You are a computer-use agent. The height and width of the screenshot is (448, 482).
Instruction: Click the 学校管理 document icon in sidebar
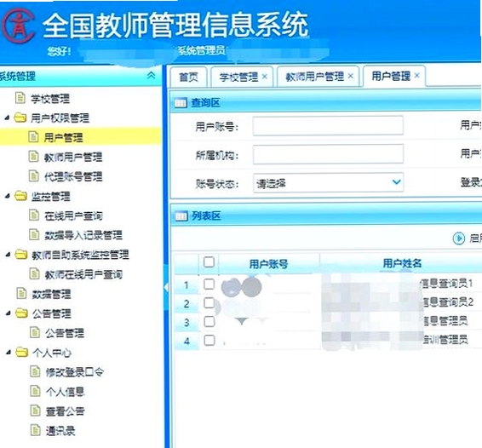coord(20,98)
